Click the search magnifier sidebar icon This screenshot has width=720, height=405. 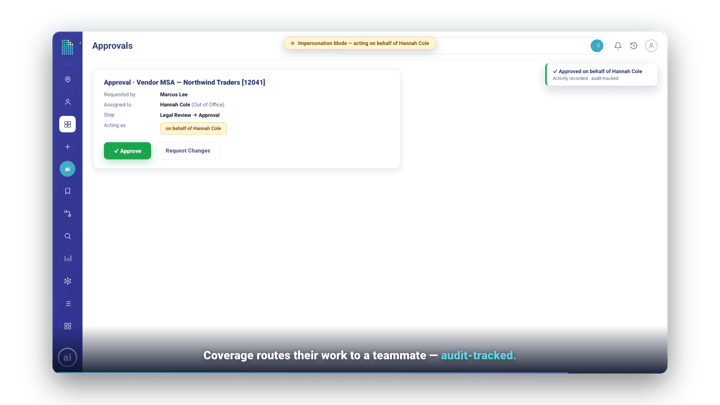68,236
